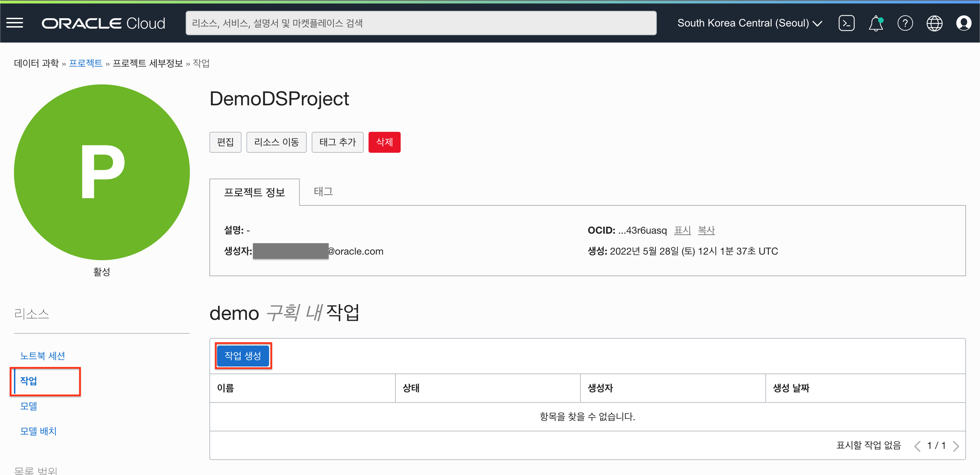
Task: Open the hamburger navigation menu
Action: point(14,23)
